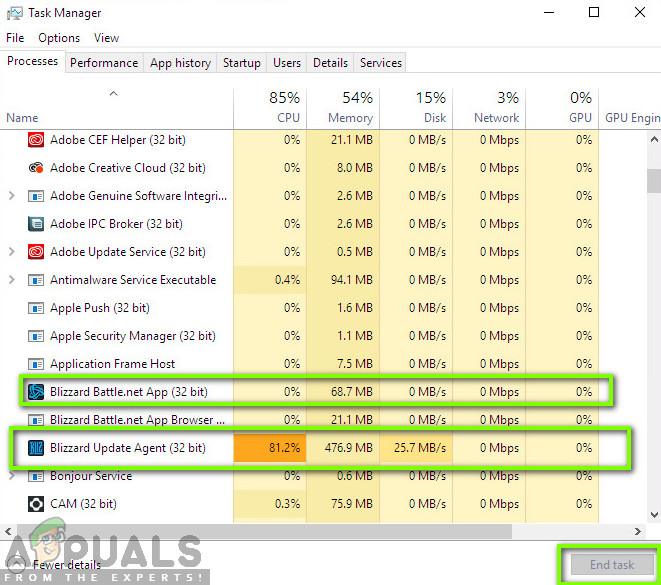Click the 25.7 MB/s disk cell

coord(416,448)
